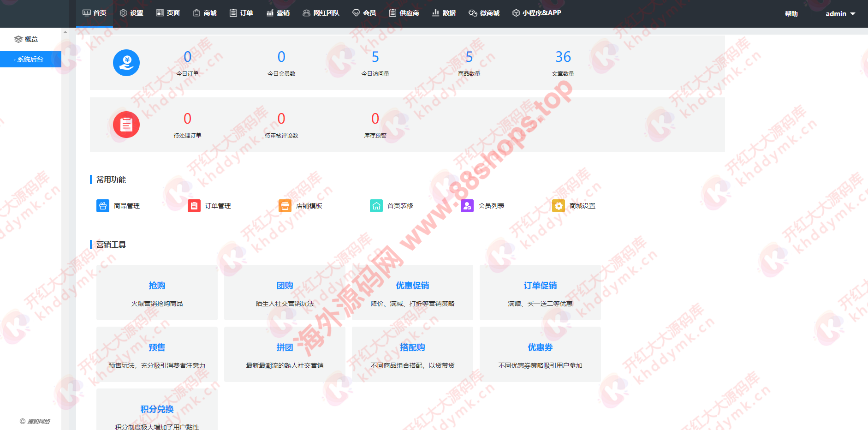Screen dimensions: 868x430
Task: Open the 营销 top menu
Action: tap(278, 13)
